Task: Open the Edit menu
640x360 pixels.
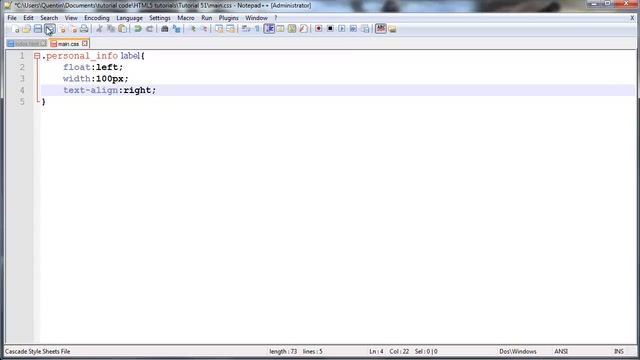Action: coord(28,18)
